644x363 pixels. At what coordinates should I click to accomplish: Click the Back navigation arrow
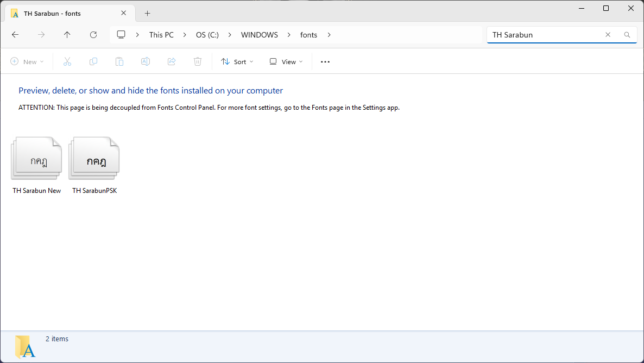15,35
